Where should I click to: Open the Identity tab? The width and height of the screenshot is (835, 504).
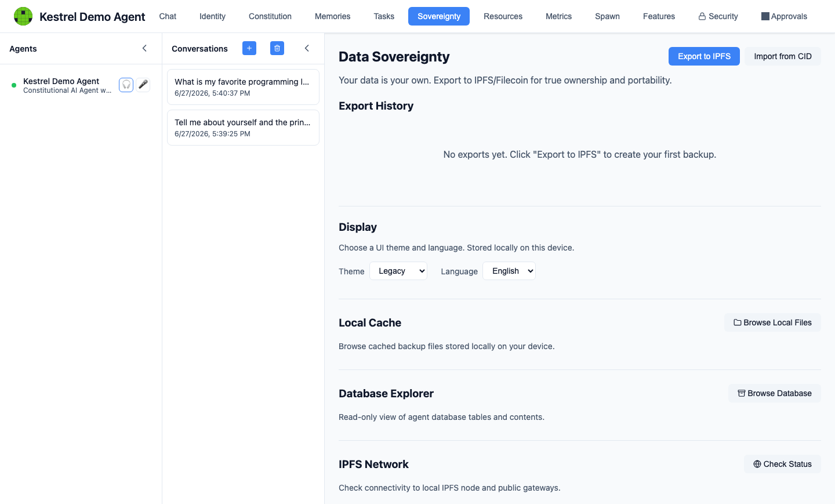point(212,16)
